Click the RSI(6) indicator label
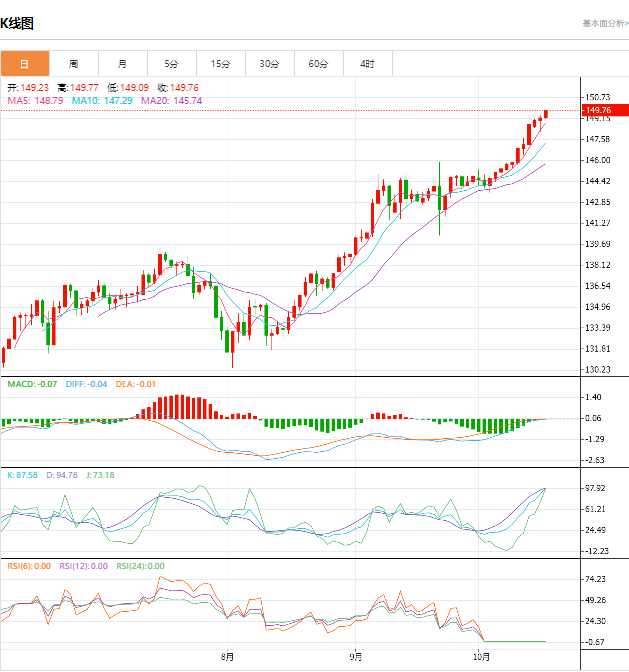629x672 pixels. 29,566
